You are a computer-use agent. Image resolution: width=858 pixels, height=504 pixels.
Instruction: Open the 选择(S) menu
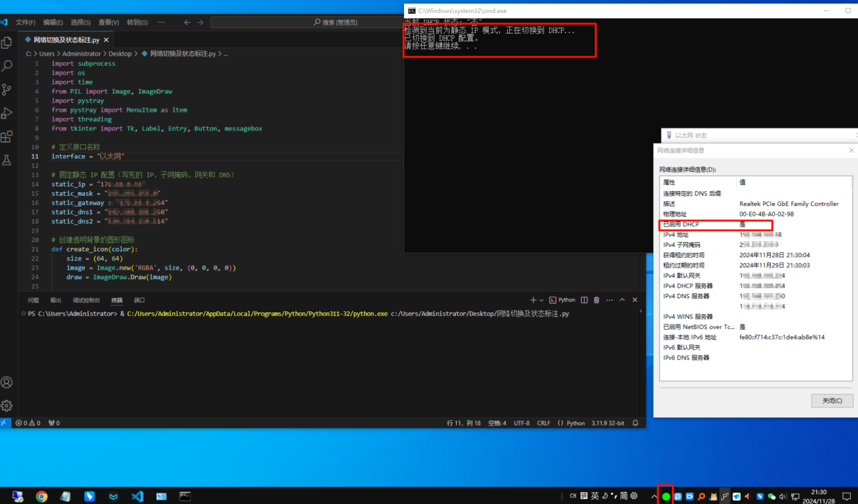coord(81,22)
